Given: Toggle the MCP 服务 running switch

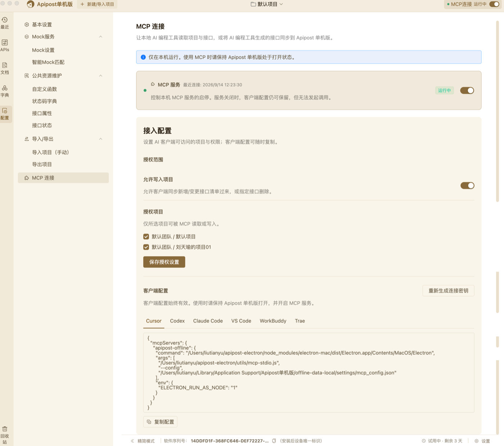Looking at the screenshot, I should pos(467,90).
